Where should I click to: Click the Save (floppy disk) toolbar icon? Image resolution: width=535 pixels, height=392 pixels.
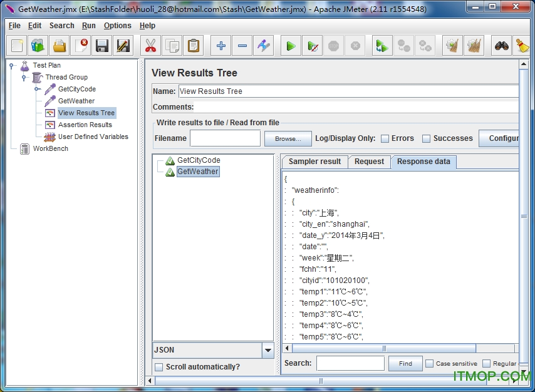click(x=102, y=46)
